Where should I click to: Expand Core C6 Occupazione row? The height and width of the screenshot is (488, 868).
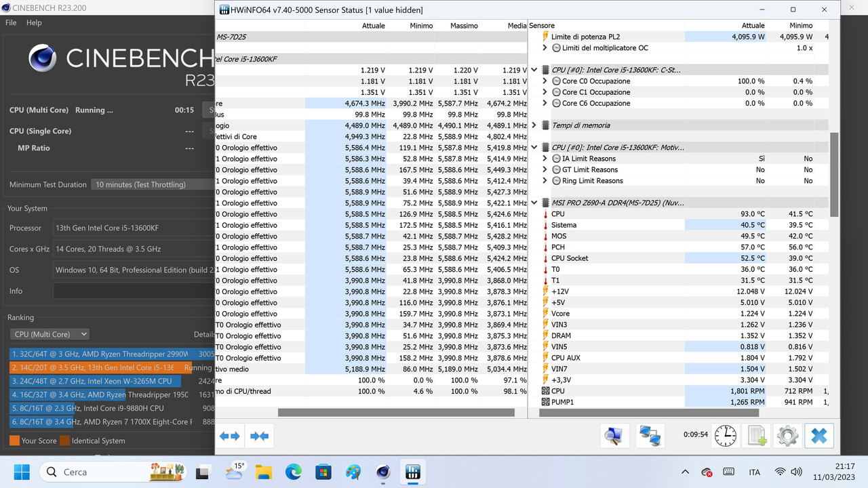[545, 103]
